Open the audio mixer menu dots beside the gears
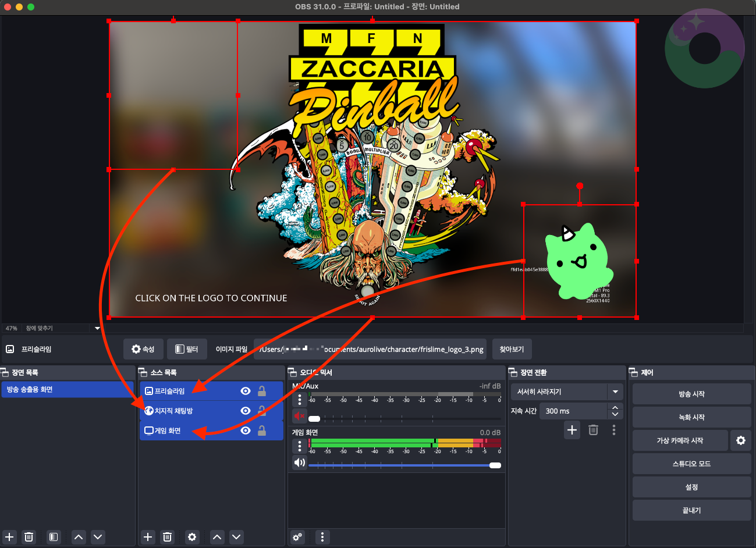Image resolution: width=756 pixels, height=548 pixels. pos(322,537)
